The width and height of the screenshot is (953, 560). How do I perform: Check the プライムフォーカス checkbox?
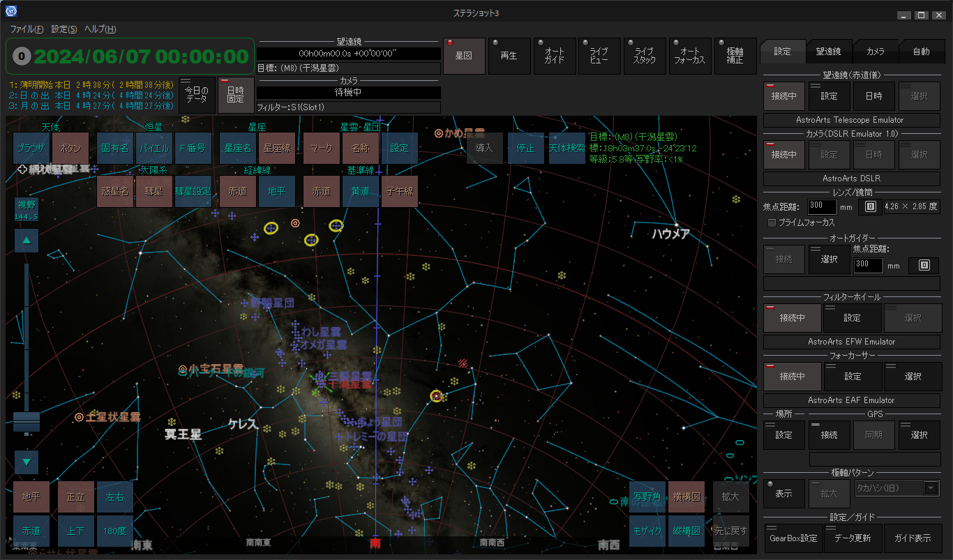(772, 222)
